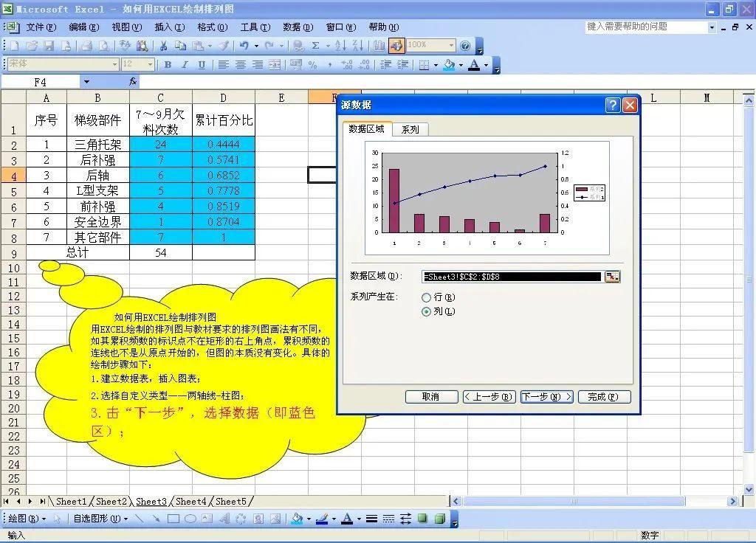The image size is (756, 543).
Task: Click the Percent Style icon
Action: pos(312,65)
